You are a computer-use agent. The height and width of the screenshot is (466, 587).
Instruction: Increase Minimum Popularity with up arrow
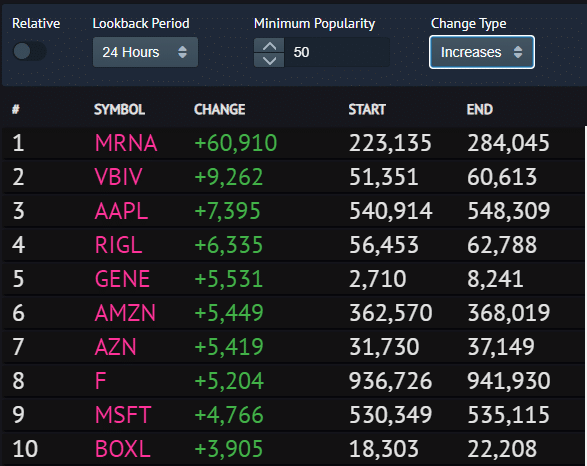[269, 46]
